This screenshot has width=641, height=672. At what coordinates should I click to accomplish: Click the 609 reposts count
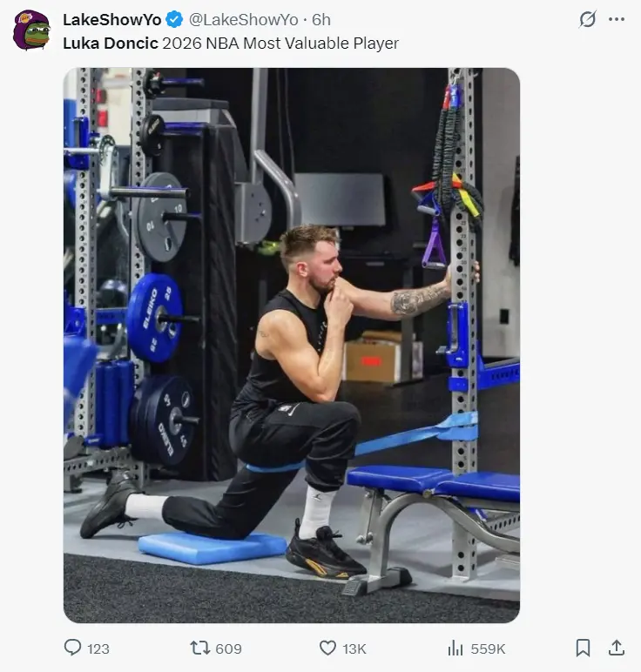click(228, 648)
